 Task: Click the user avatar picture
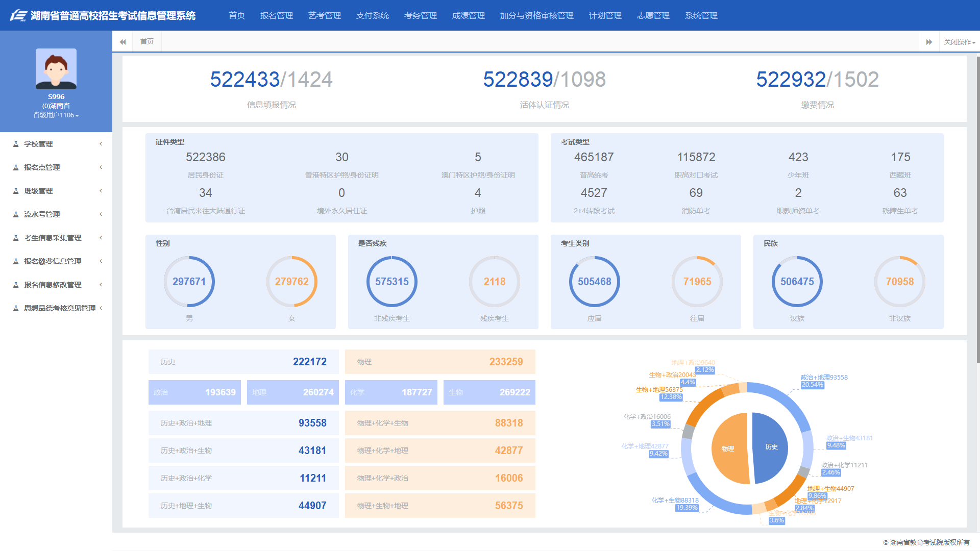(x=56, y=69)
